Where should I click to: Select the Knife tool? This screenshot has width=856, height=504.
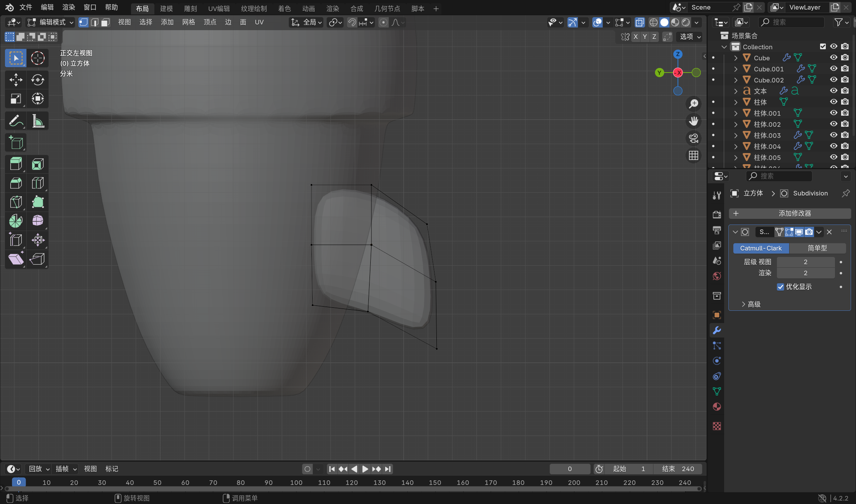pyautogui.click(x=16, y=202)
